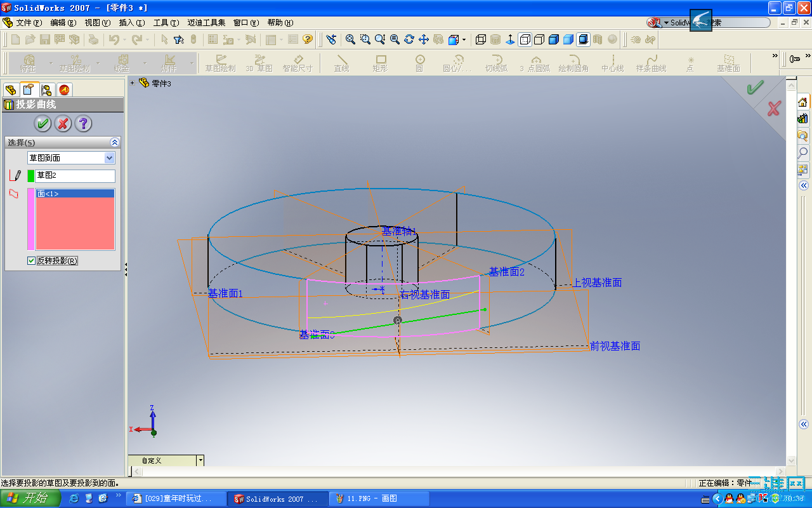Image resolution: width=812 pixels, height=508 pixels.
Task: Activate Zoom to Area tool
Action: (365, 39)
